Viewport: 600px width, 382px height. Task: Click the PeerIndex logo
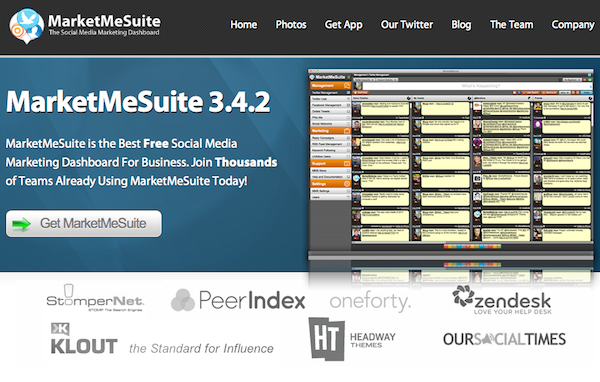238,300
